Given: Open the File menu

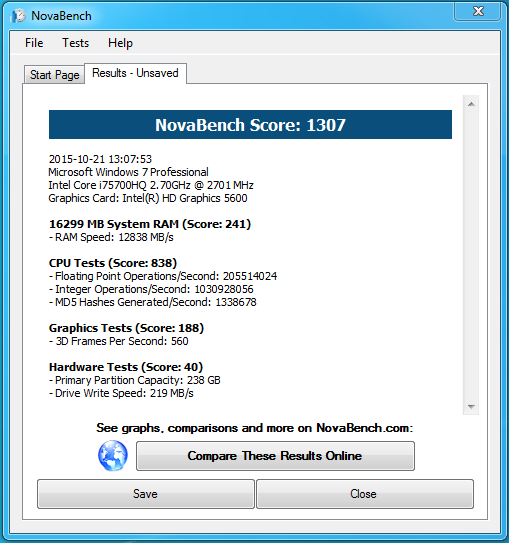Looking at the screenshot, I should [x=34, y=43].
